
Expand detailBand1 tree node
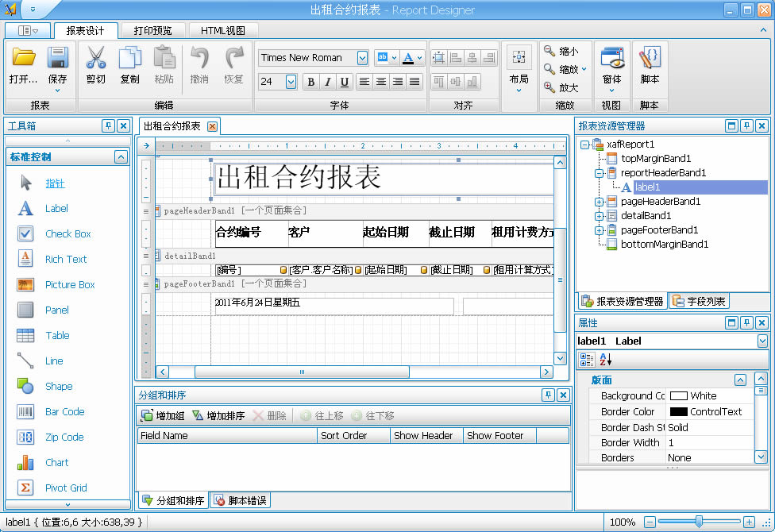click(x=599, y=216)
